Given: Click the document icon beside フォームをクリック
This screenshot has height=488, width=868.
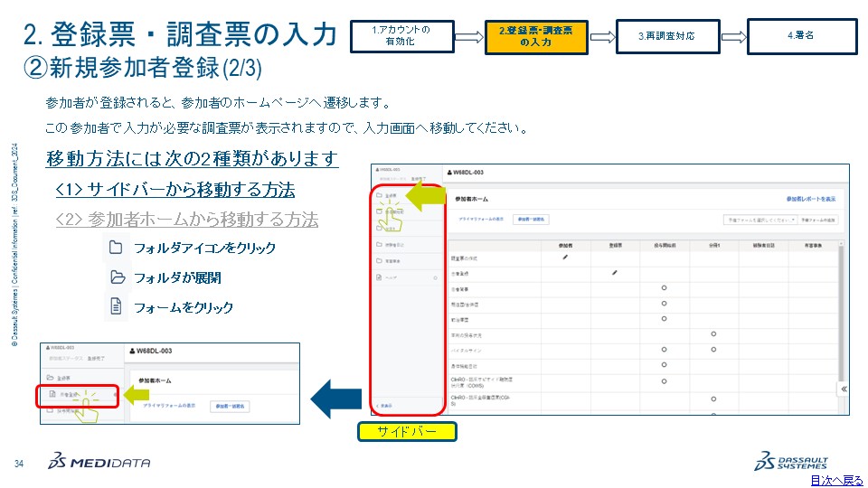Looking at the screenshot, I should [115, 307].
